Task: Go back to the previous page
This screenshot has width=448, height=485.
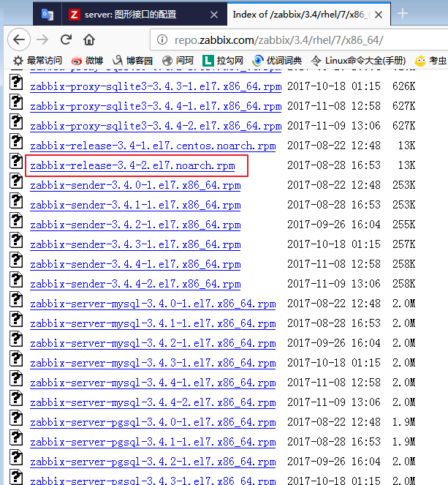Action: 19,40
